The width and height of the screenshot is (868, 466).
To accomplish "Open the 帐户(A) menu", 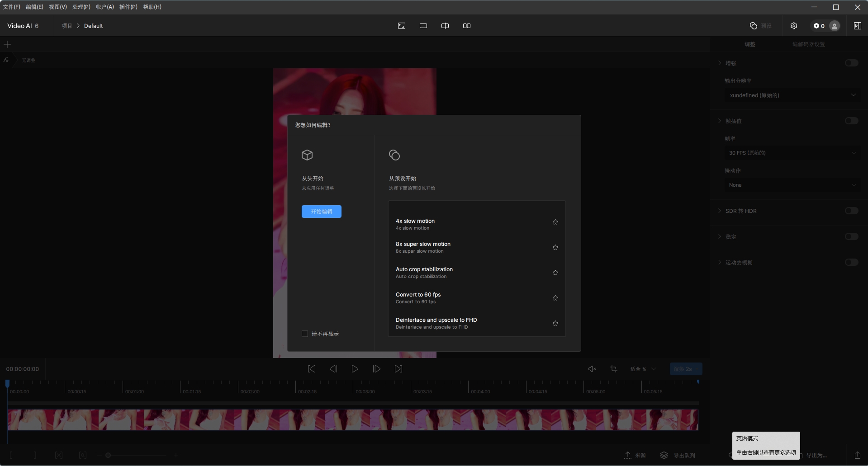I will pos(105,7).
